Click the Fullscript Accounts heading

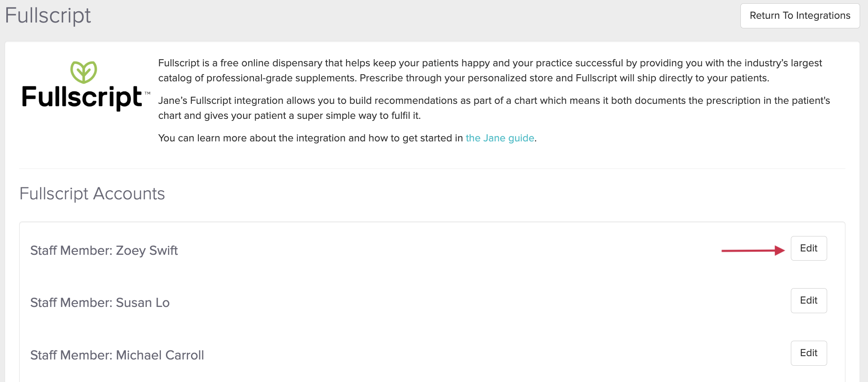92,194
